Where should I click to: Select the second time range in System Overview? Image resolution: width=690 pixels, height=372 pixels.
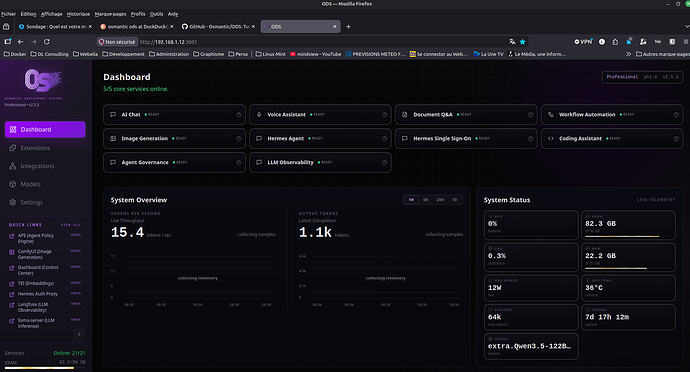426,200
